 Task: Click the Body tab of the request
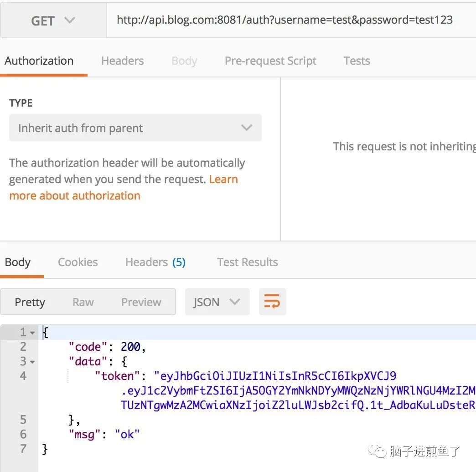coord(184,61)
